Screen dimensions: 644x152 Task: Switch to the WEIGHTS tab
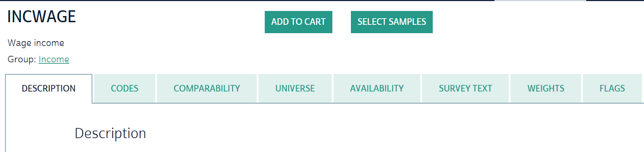(x=546, y=88)
